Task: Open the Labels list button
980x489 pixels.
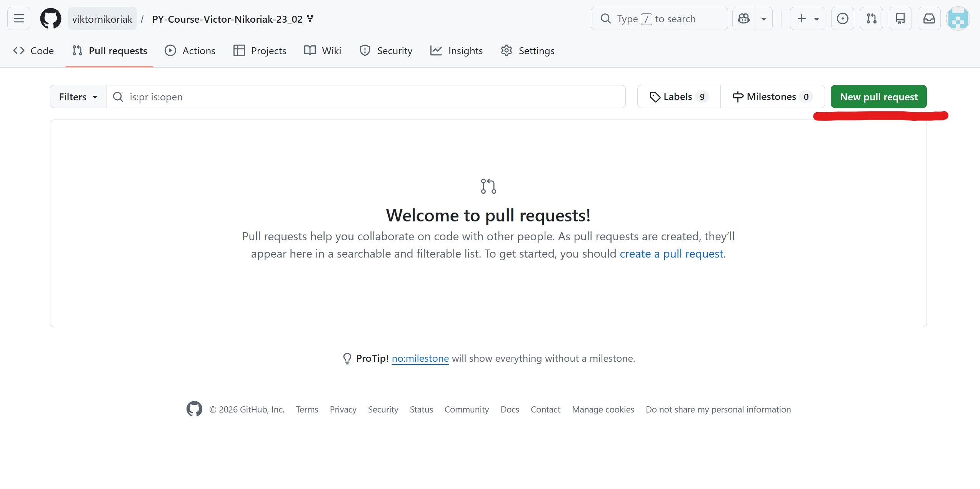Action: pyautogui.click(x=679, y=97)
